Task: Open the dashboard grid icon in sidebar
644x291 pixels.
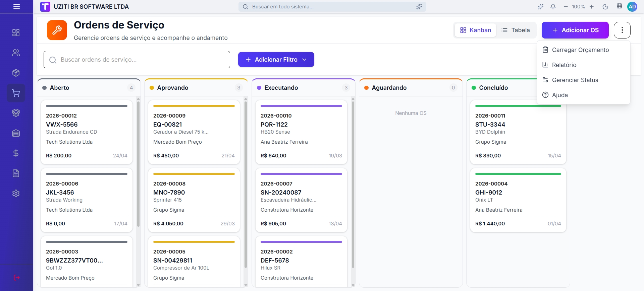Action: tap(16, 32)
